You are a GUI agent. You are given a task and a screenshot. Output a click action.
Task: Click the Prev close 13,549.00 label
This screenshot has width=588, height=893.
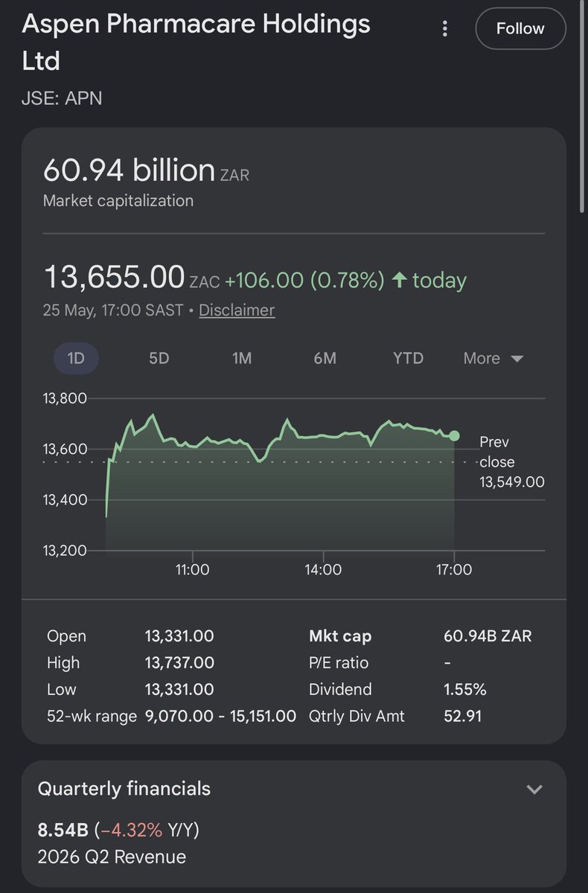click(x=512, y=461)
